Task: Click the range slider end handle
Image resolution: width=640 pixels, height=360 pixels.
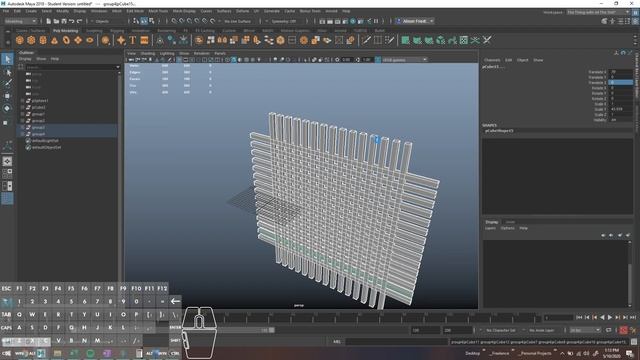Action: (x=271, y=330)
